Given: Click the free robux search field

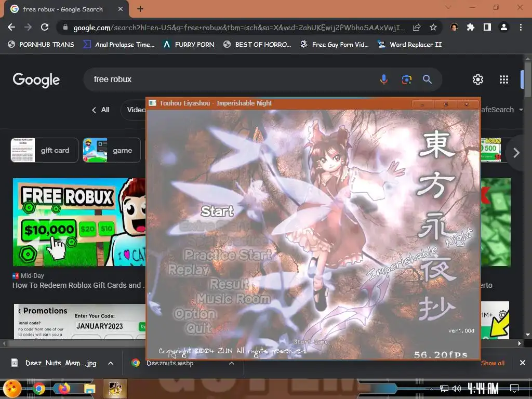Looking at the screenshot, I should click(231, 79).
